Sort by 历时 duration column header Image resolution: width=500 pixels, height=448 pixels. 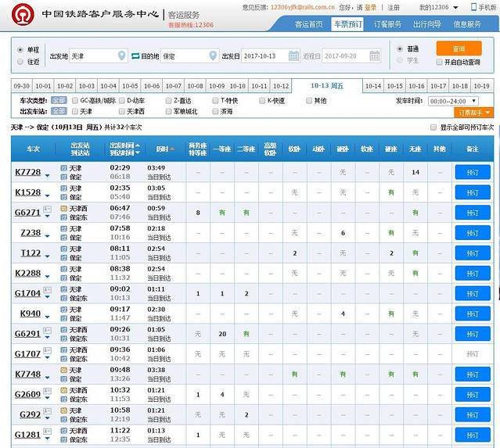pos(162,148)
